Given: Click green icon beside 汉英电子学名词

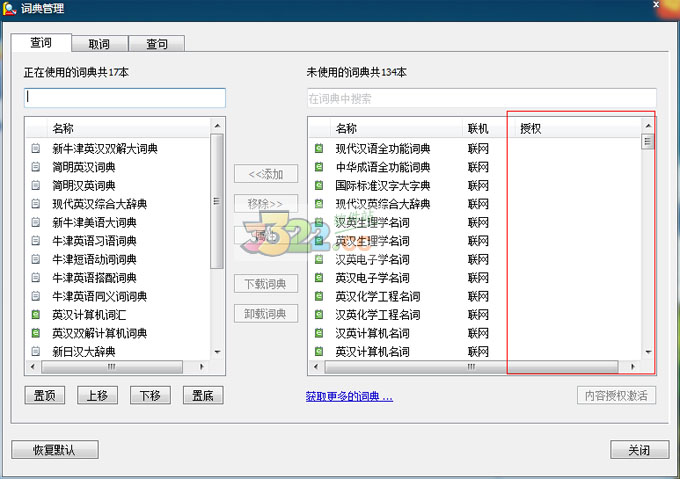Looking at the screenshot, I should (319, 259).
